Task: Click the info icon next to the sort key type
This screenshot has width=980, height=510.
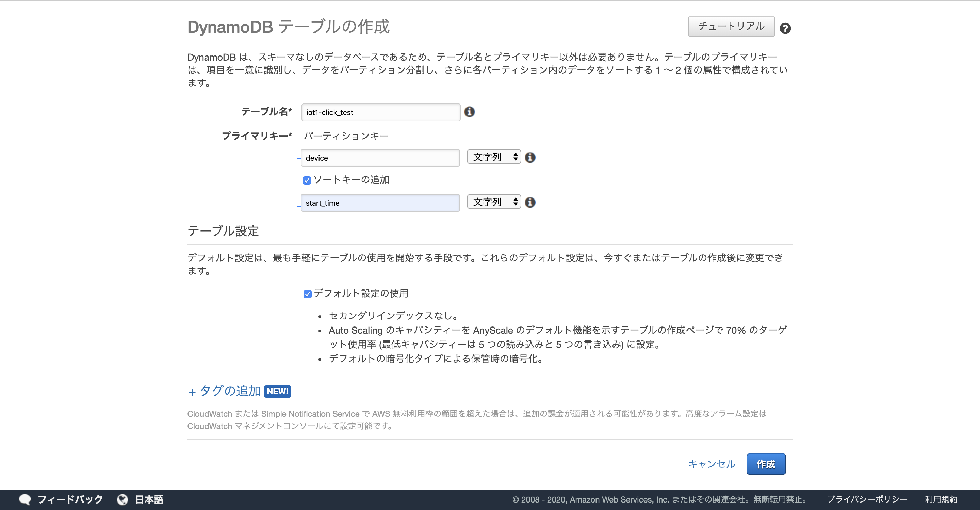Action: click(530, 202)
